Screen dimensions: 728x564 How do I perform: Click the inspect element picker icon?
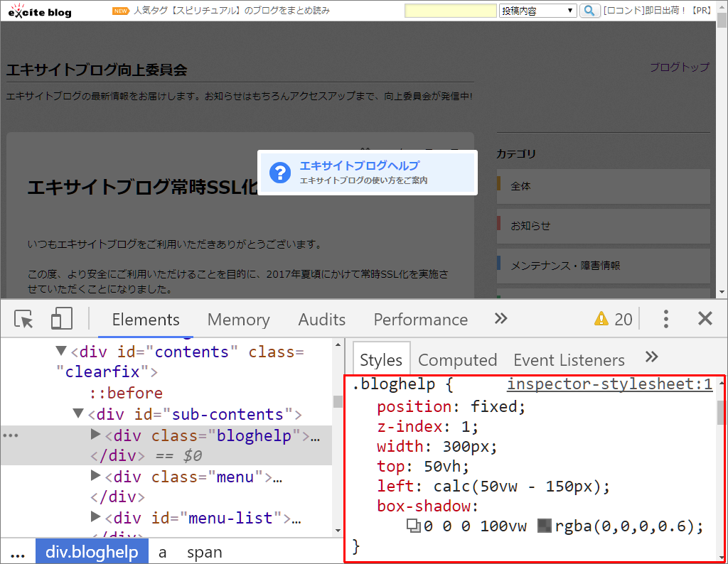[23, 319]
